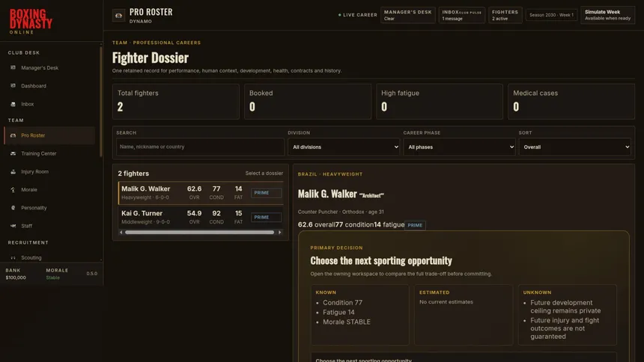Open the Career Phase dropdown
The image size is (644, 362).
459,147
